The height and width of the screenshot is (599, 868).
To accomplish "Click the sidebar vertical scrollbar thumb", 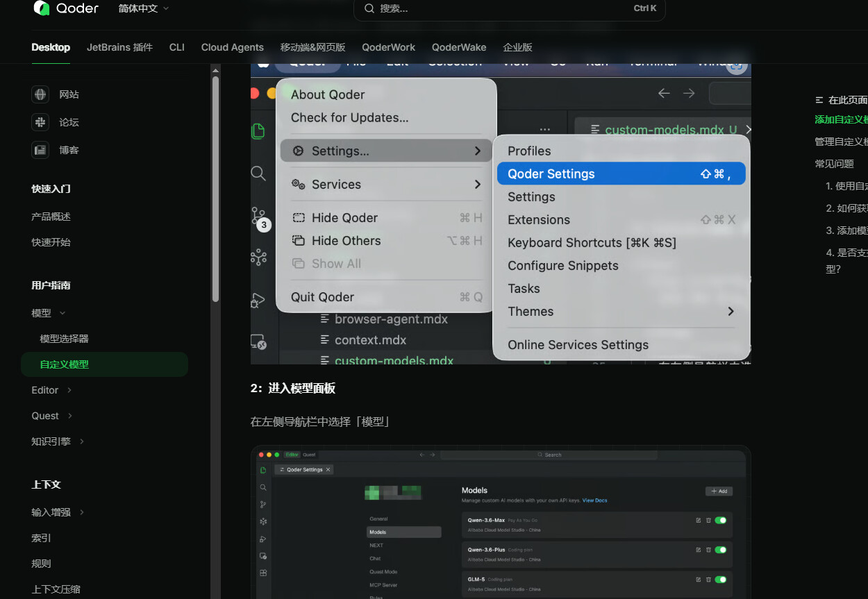I will click(x=215, y=187).
